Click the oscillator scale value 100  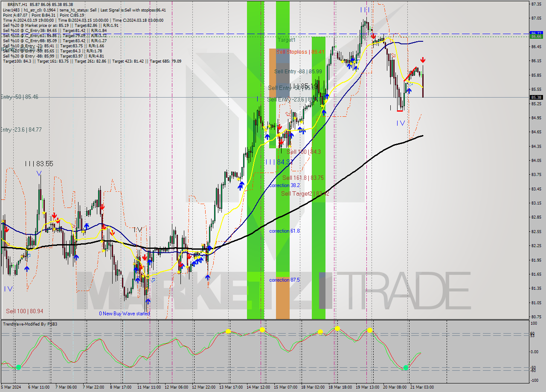coord(534,324)
